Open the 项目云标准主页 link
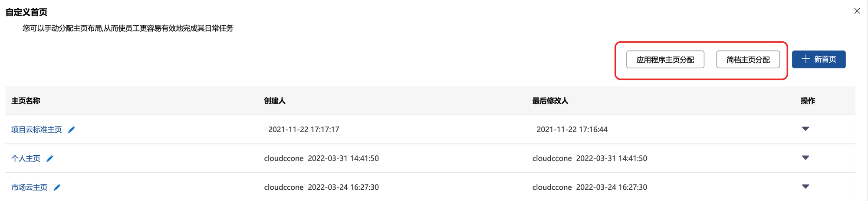868x201 pixels. (36, 130)
